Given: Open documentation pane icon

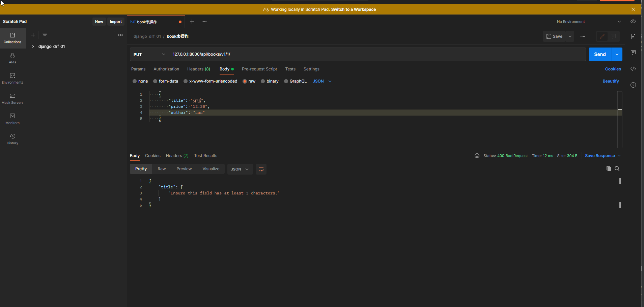Looking at the screenshot, I should (x=633, y=36).
